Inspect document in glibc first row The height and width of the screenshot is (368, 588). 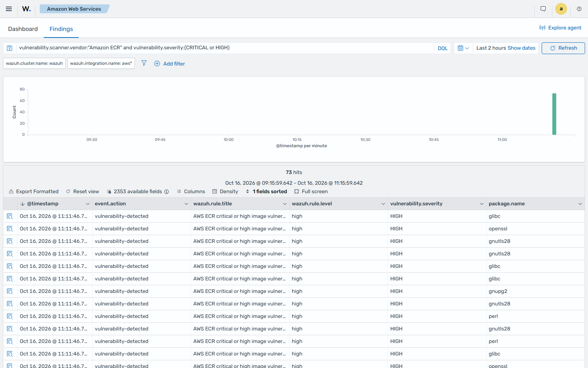point(10,216)
